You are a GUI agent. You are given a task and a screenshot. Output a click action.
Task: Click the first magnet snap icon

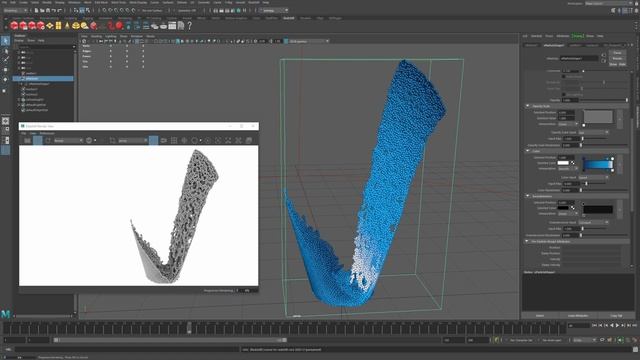coord(104,10)
